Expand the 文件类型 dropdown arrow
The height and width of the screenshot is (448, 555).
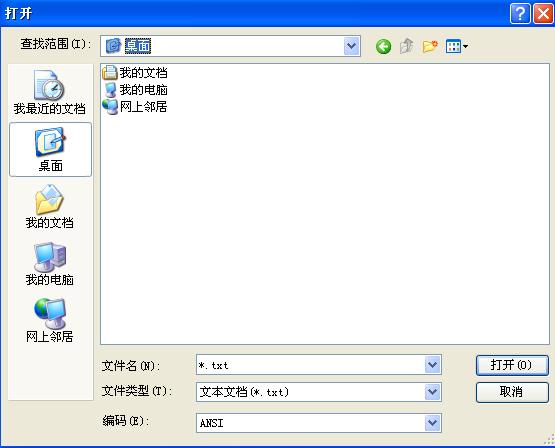(x=433, y=392)
